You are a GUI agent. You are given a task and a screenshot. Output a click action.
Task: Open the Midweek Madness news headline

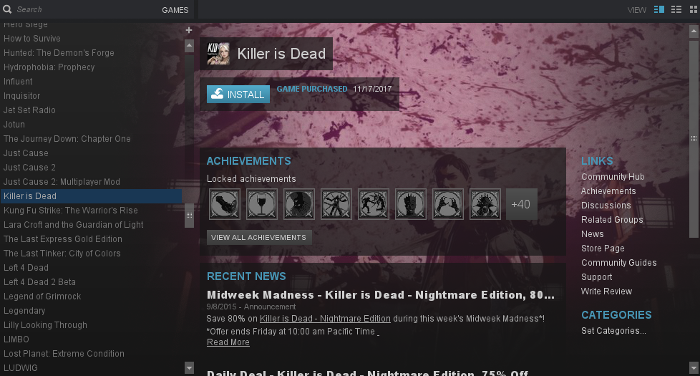tap(380, 295)
